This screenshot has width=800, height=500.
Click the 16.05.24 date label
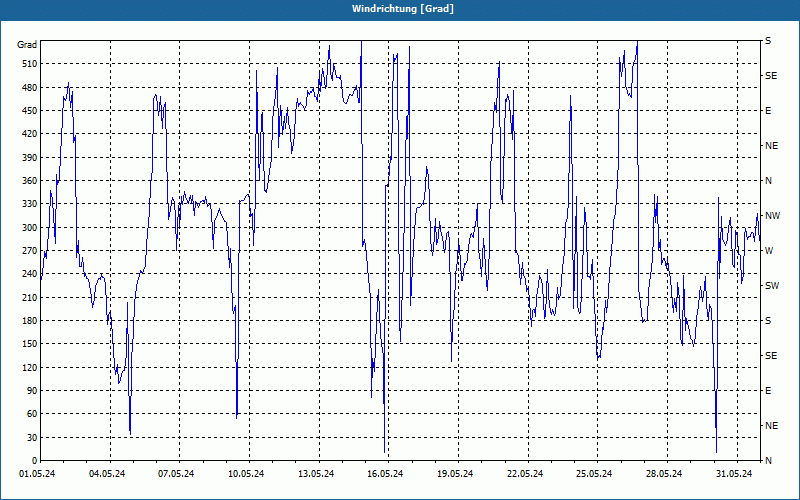tap(386, 474)
